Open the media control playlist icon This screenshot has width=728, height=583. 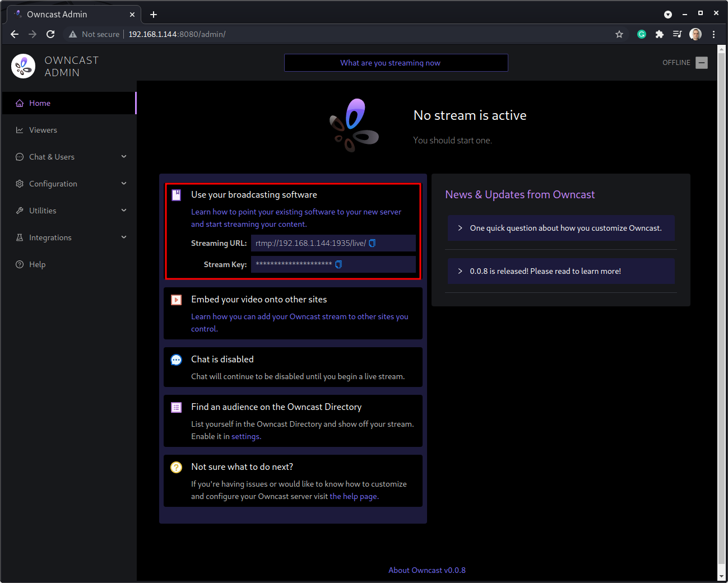(678, 34)
